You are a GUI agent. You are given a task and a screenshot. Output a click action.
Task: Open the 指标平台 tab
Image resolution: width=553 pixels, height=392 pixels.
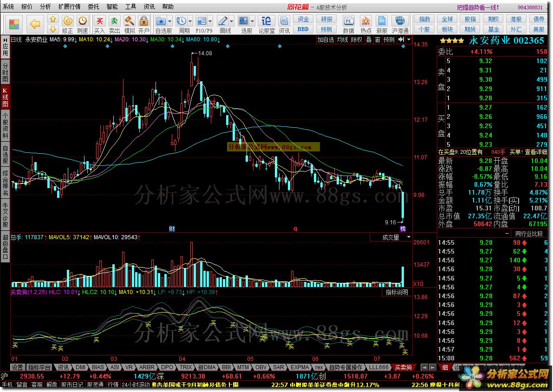39,367
